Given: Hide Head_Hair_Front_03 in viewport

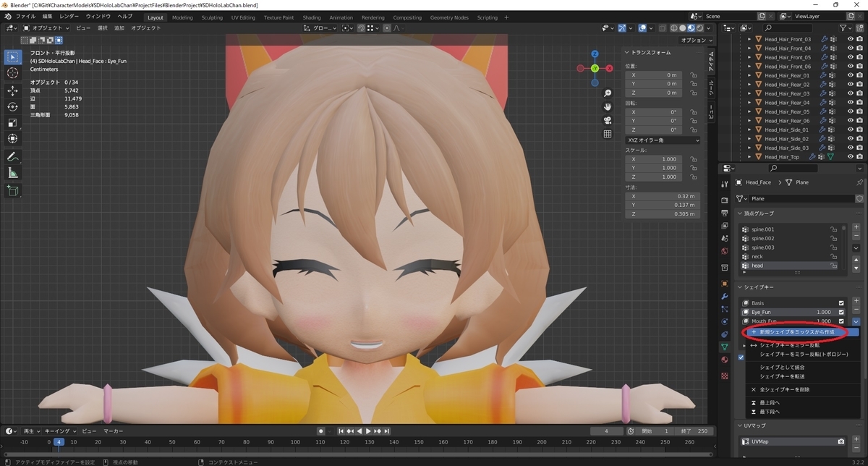Looking at the screenshot, I should [x=850, y=39].
